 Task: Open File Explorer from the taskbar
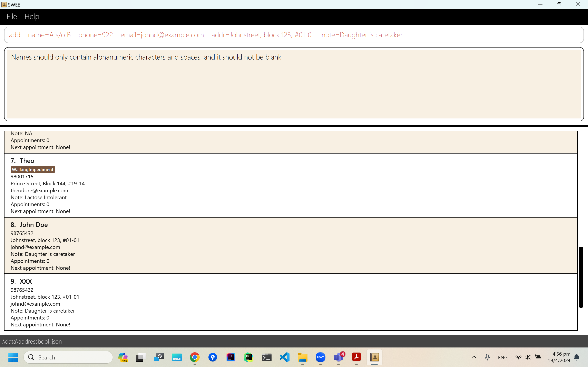point(303,357)
